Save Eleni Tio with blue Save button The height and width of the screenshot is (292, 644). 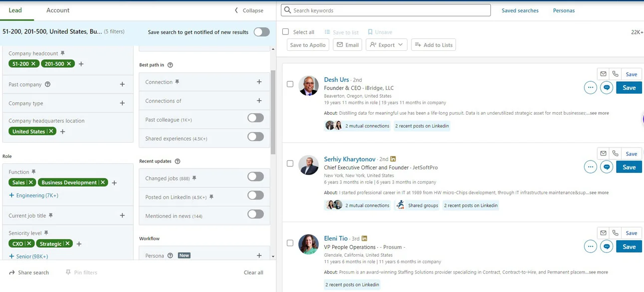click(x=629, y=247)
